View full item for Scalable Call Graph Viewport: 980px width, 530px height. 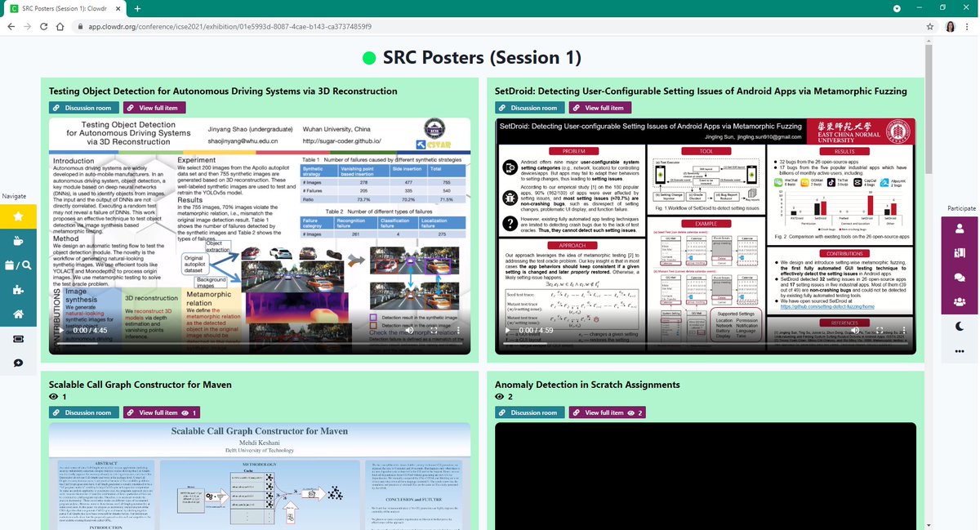point(163,412)
